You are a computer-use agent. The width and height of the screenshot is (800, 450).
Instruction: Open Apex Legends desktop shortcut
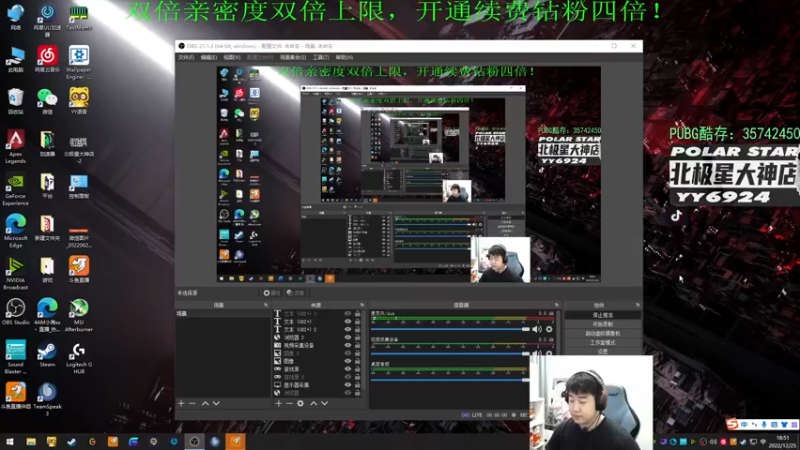coord(15,147)
